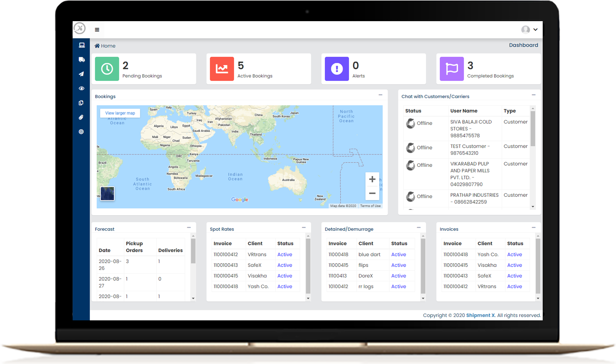Click the Google logo on map
The width and height of the screenshot is (616, 364).
(x=240, y=199)
